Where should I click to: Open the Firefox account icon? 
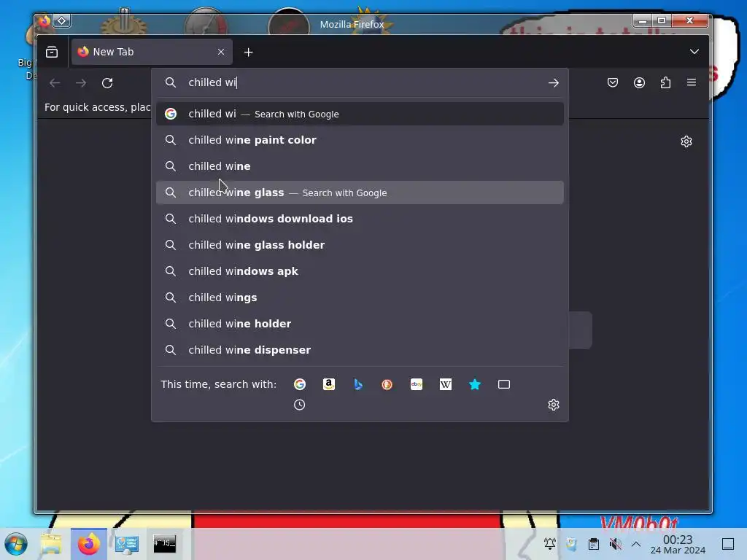pyautogui.click(x=639, y=82)
